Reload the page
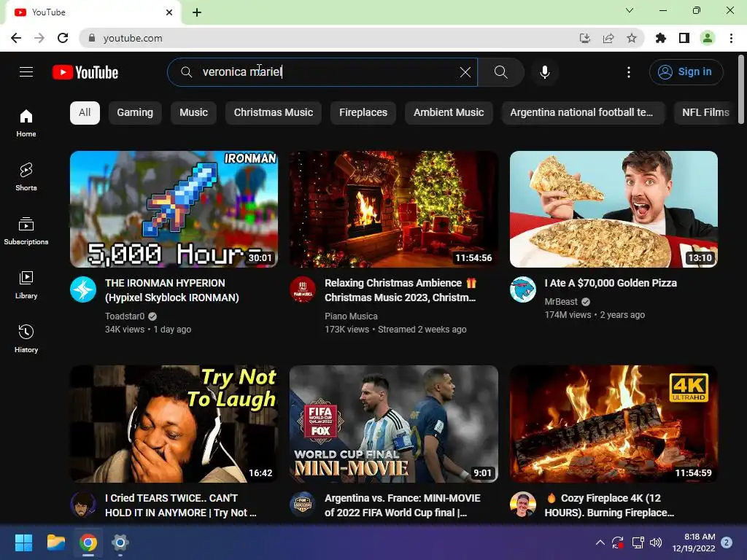The image size is (747, 560). [x=63, y=38]
